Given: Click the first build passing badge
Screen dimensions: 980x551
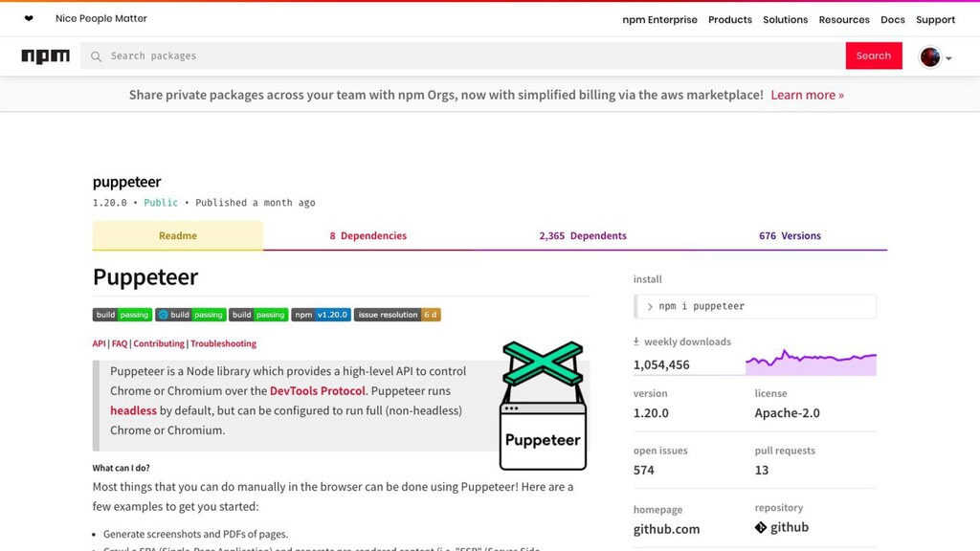Looking at the screenshot, I should [122, 314].
